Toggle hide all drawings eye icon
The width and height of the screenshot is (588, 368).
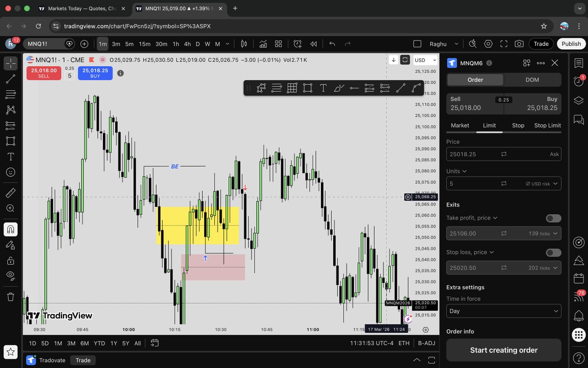(10, 276)
